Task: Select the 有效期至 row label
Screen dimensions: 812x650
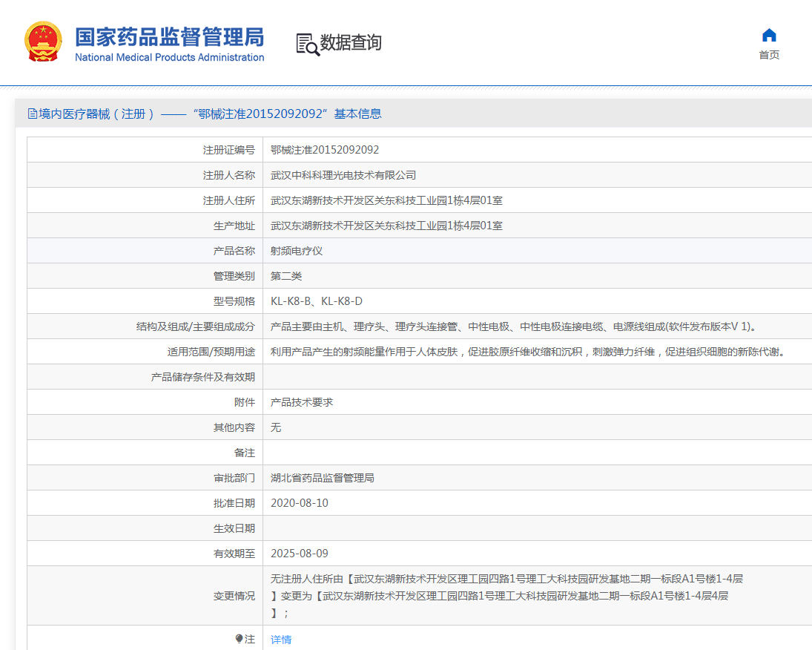Action: click(234, 554)
